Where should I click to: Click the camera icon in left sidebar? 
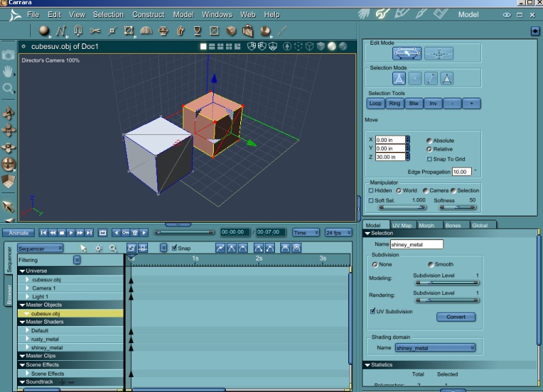(9, 55)
